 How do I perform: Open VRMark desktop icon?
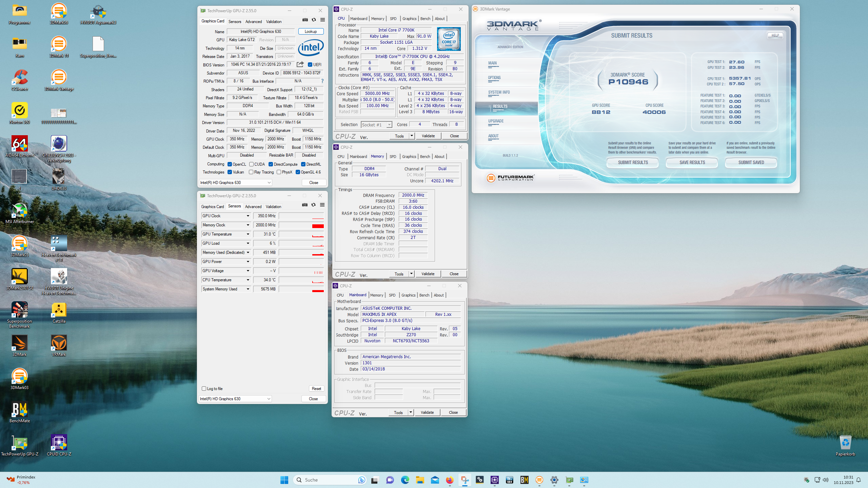tap(59, 346)
